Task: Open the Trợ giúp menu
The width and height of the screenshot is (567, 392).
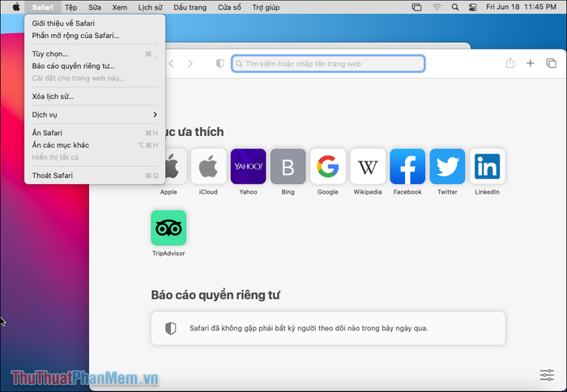Action: point(266,7)
